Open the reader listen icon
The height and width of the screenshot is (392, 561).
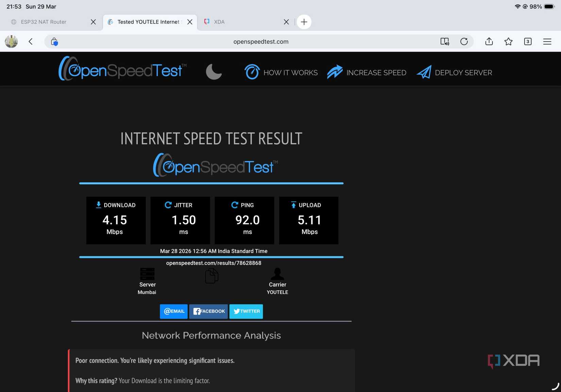click(445, 41)
